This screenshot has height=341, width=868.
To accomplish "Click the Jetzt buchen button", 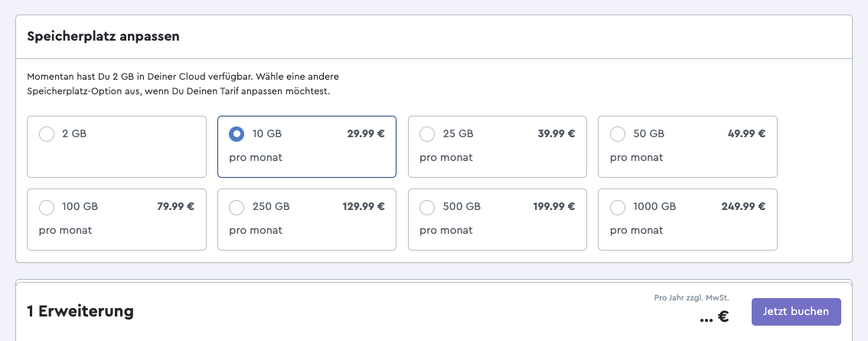I will [796, 312].
